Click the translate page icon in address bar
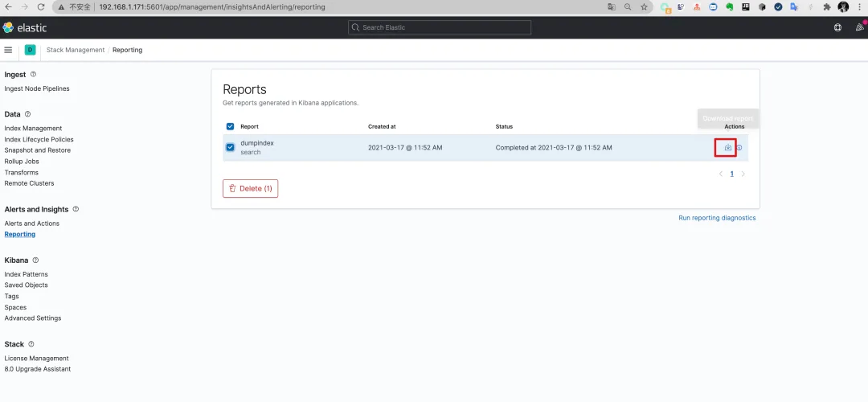This screenshot has height=402, width=868. coord(611,7)
